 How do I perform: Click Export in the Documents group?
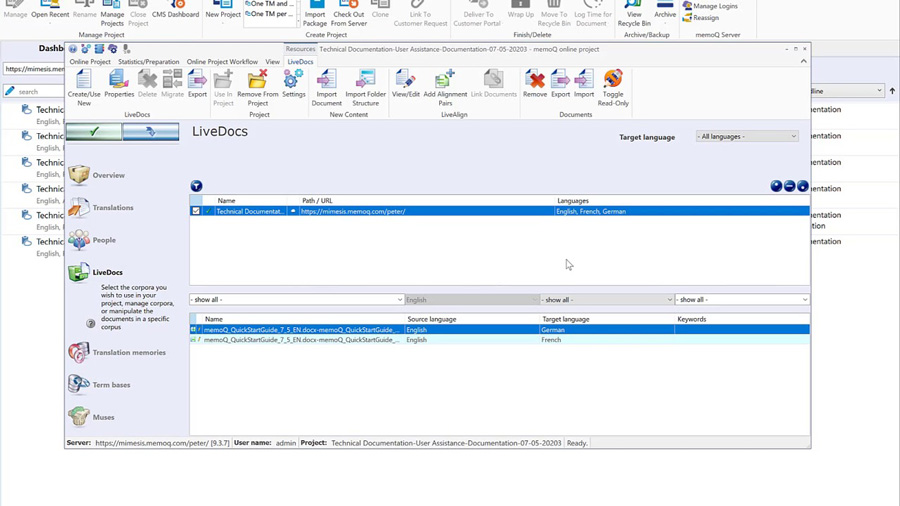(560, 84)
